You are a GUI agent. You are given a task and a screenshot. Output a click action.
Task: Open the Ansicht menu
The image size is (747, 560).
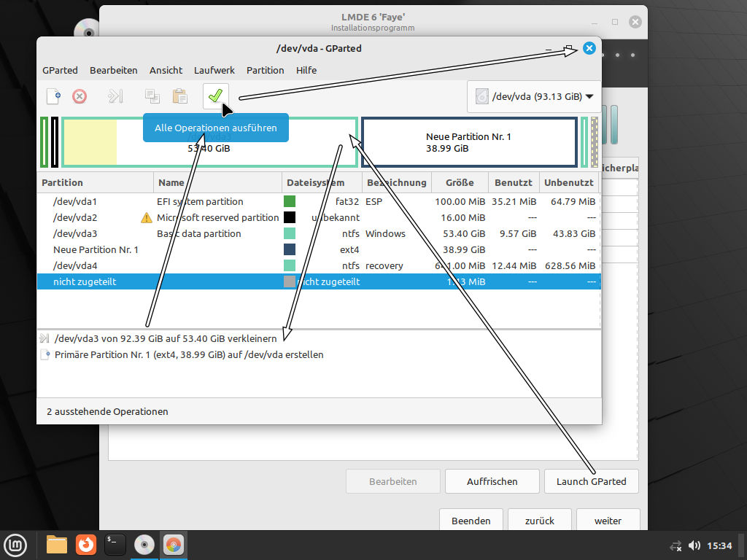coord(166,70)
